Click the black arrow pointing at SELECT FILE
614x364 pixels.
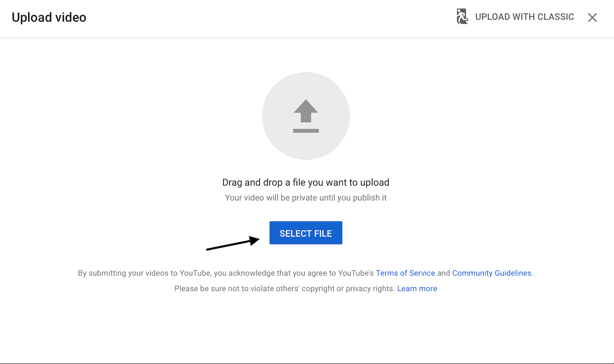[230, 244]
